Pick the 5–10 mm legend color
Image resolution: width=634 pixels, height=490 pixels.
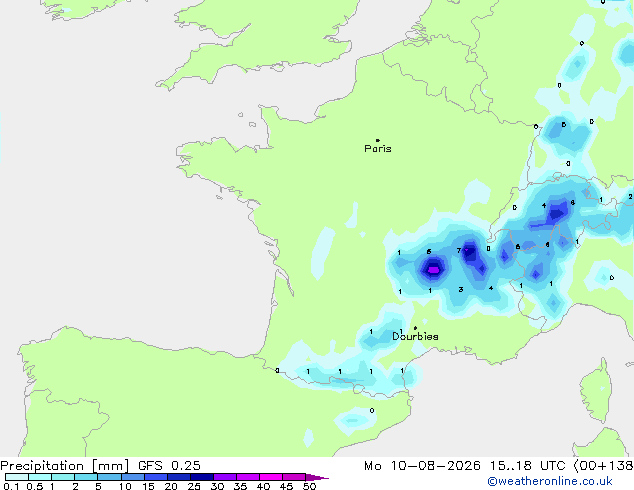tap(109, 477)
